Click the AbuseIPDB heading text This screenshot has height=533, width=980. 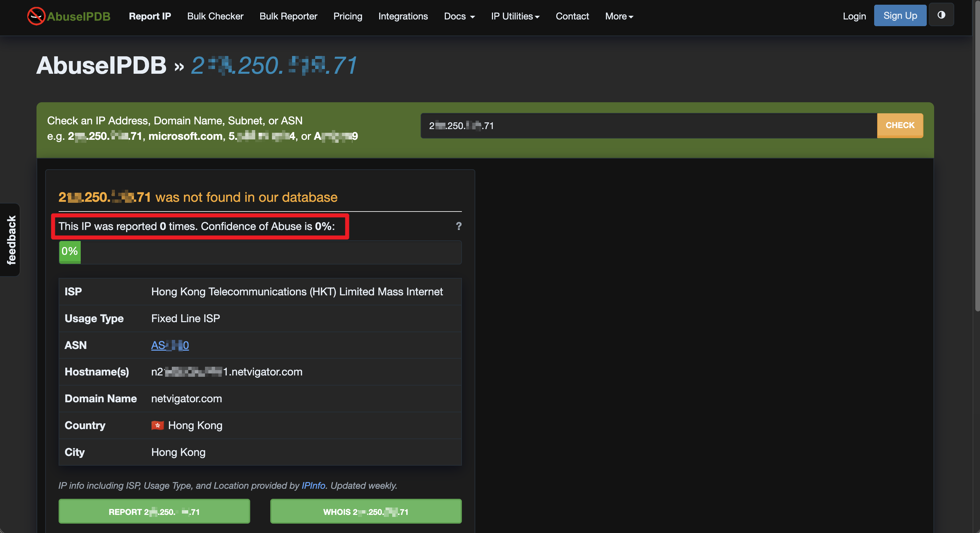[101, 65]
